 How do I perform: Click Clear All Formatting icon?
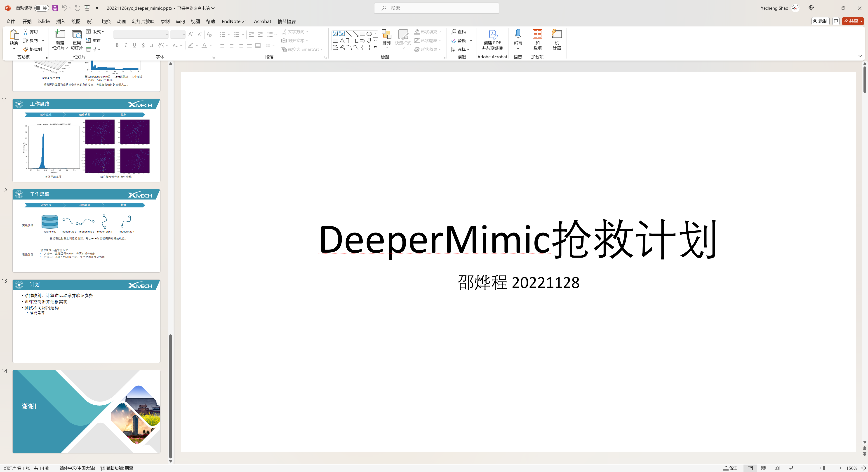(x=209, y=34)
